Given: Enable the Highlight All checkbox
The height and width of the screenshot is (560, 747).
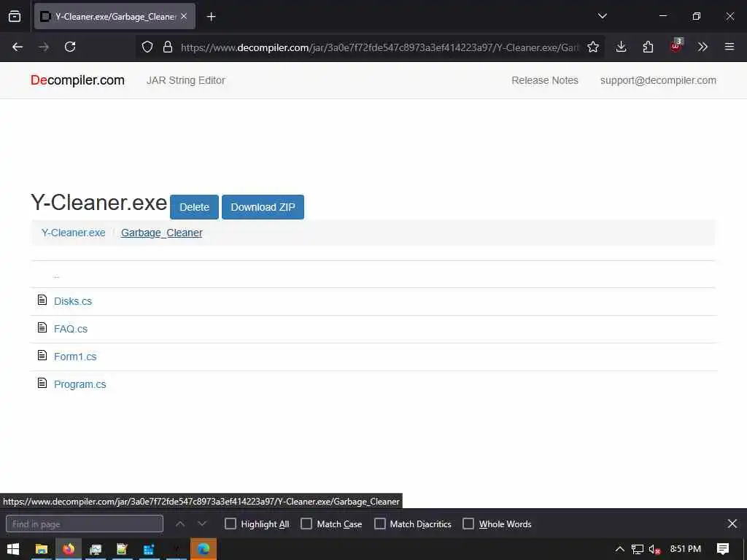Looking at the screenshot, I should 230,524.
